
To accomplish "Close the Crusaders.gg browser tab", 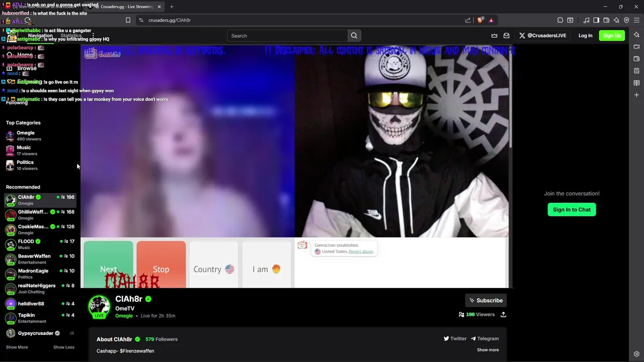I will pyautogui.click(x=159, y=7).
